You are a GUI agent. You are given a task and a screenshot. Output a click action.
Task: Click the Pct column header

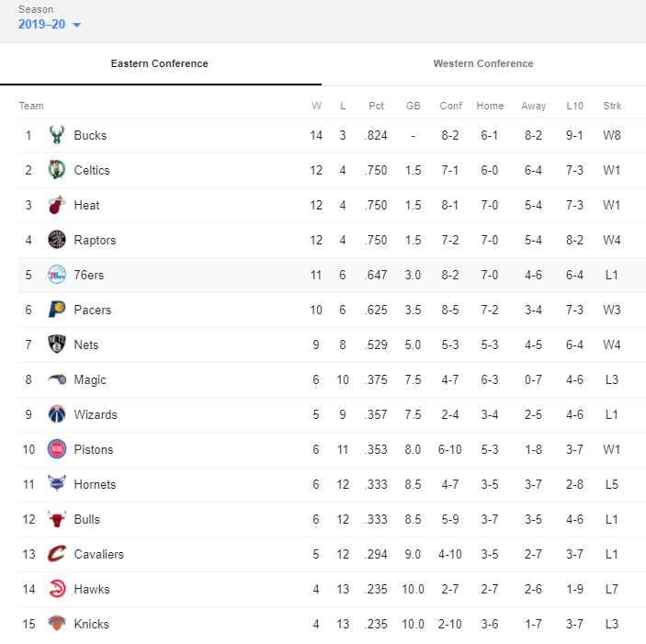coord(376,106)
